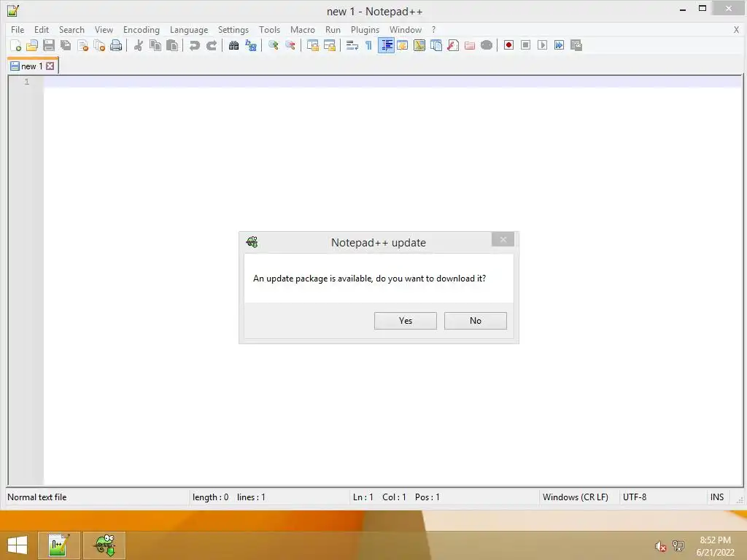Click the Save All toolbar icon
Screen dimensions: 747x560
tap(66, 45)
